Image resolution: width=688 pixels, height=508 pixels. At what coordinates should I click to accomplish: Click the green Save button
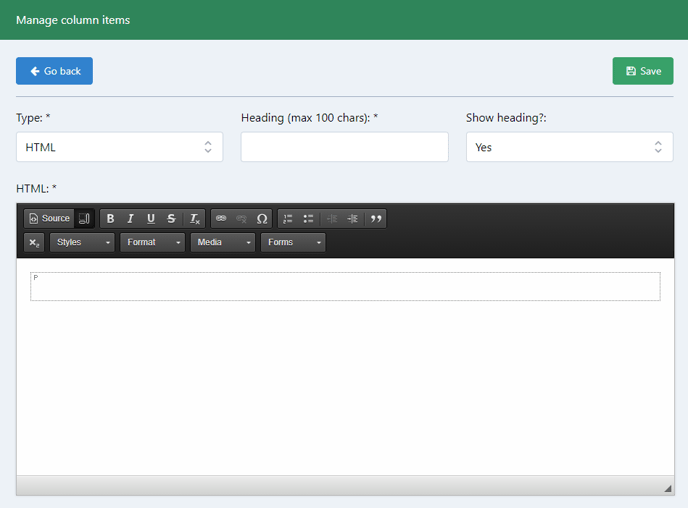(x=642, y=71)
